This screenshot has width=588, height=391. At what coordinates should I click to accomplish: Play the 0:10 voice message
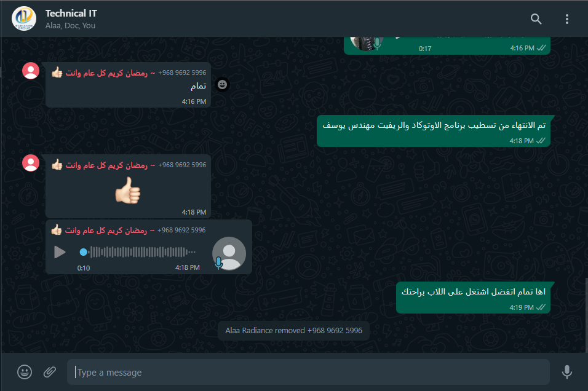click(x=60, y=252)
